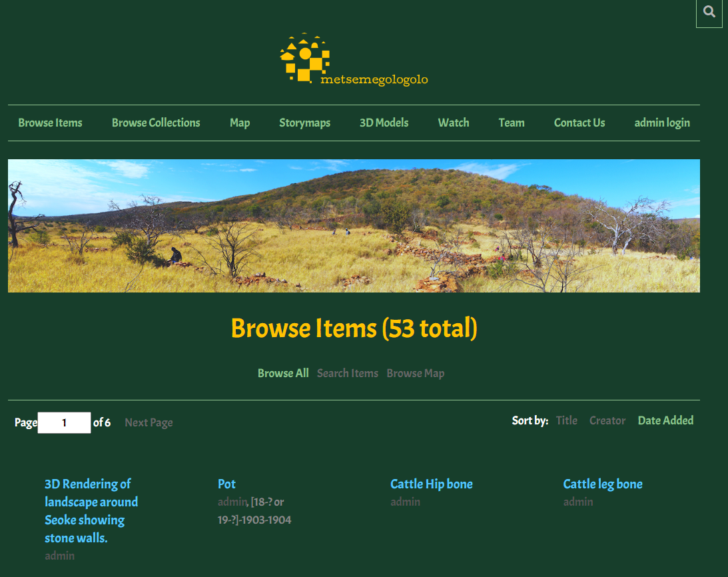Open the Team page
The height and width of the screenshot is (577, 728).
pos(512,123)
